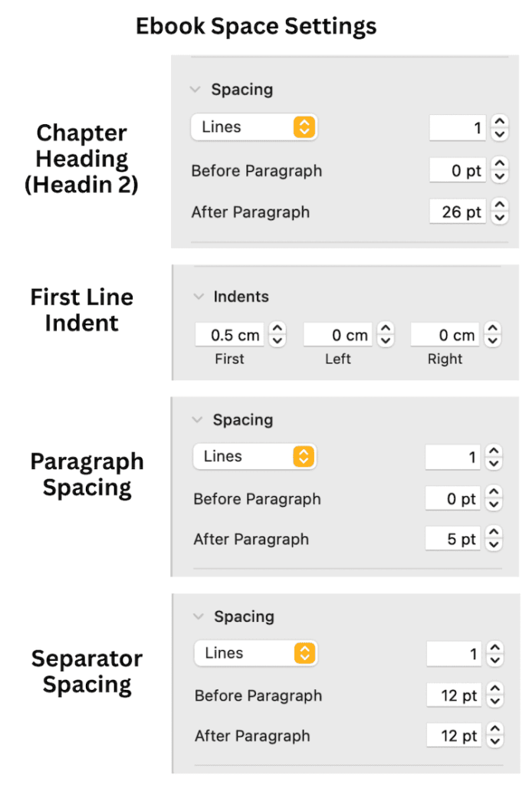Open the Lines dropdown in Paragraph Spacing section
Image resolution: width=532 pixels, height=785 pixels.
255,457
